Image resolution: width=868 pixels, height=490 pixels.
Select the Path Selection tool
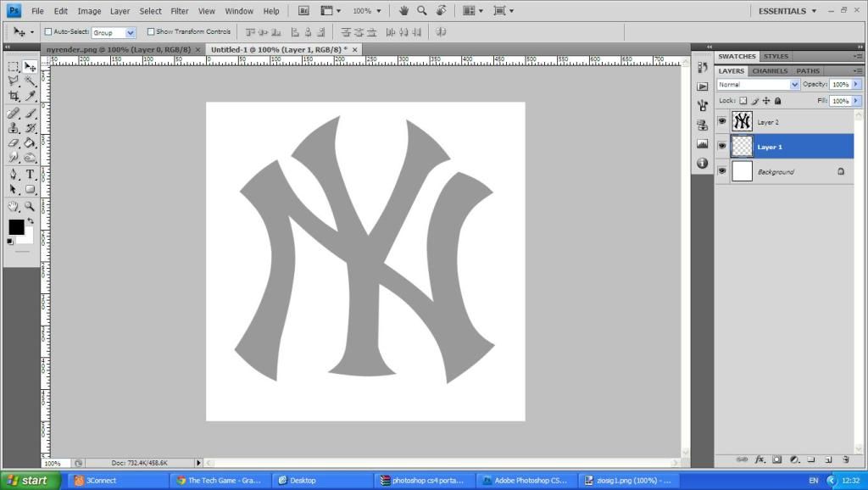click(14, 189)
